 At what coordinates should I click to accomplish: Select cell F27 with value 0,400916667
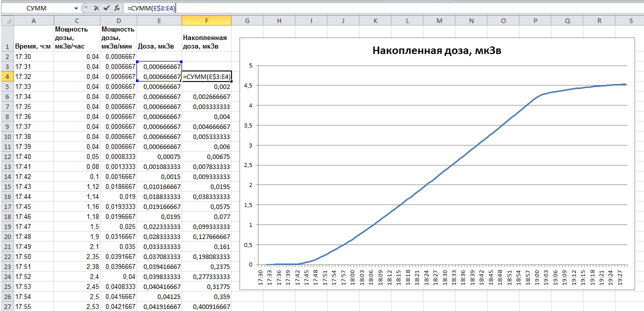(206, 306)
